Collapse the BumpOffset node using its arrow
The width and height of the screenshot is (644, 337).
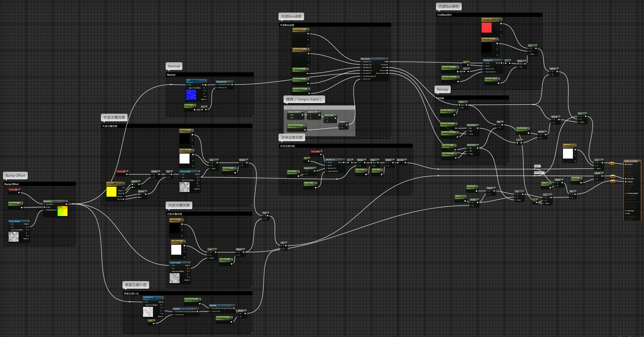(x=67, y=201)
